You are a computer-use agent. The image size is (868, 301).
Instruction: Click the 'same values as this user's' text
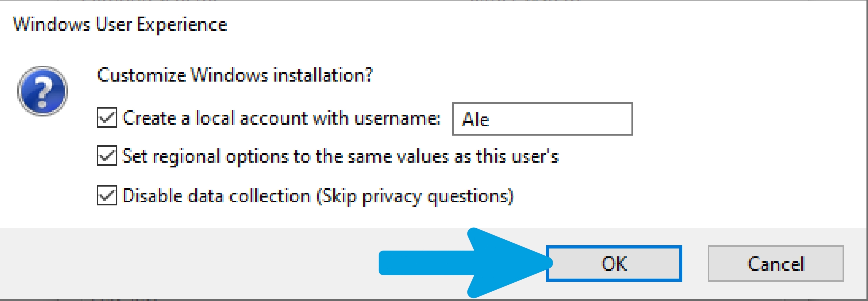click(453, 156)
